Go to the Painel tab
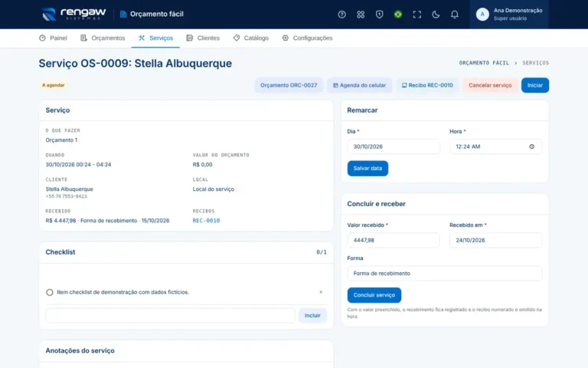588x368 pixels. tap(53, 38)
